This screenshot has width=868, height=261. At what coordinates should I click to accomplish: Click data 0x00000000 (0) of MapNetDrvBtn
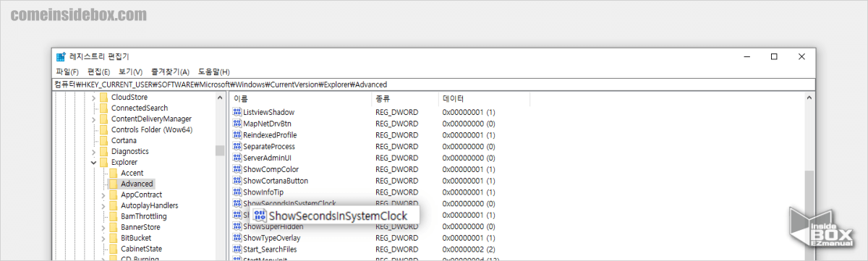point(469,124)
